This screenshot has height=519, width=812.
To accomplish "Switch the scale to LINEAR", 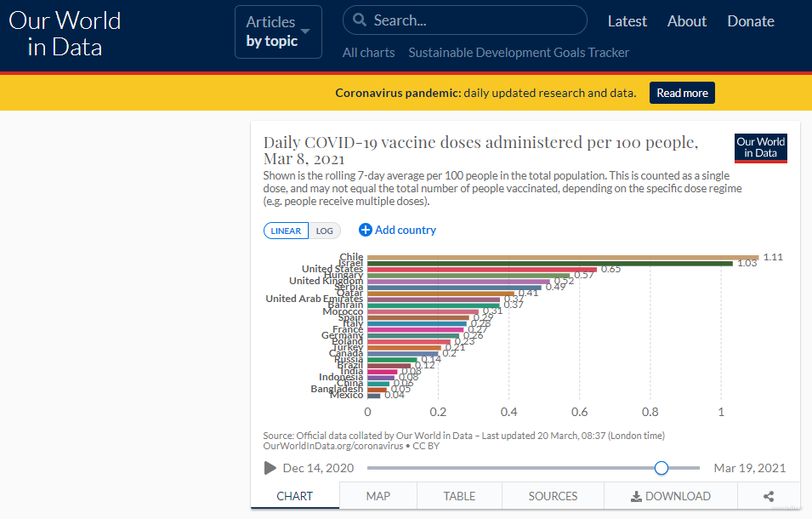I will pos(286,231).
